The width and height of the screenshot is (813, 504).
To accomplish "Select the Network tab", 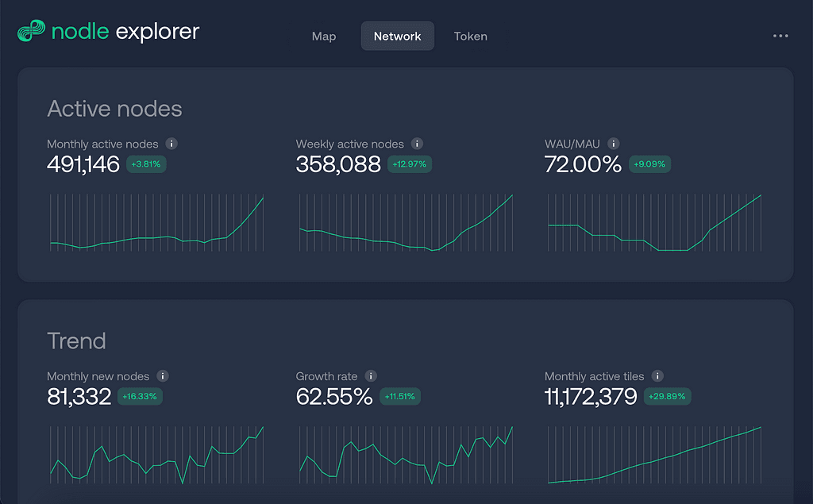I will (397, 37).
